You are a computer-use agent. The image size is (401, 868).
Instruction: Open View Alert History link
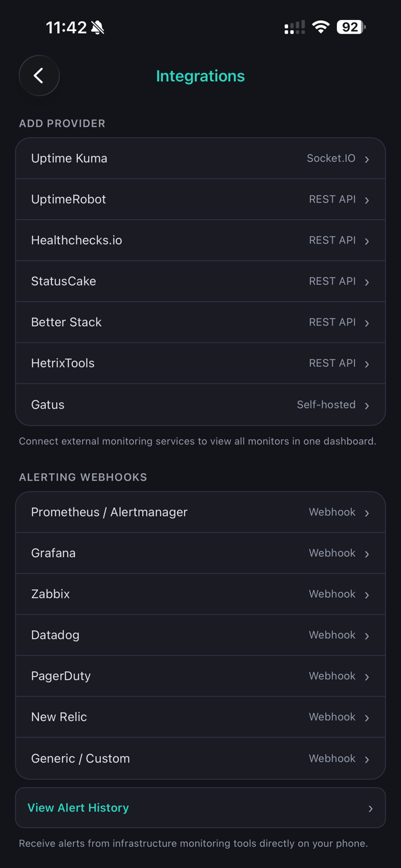click(x=78, y=808)
